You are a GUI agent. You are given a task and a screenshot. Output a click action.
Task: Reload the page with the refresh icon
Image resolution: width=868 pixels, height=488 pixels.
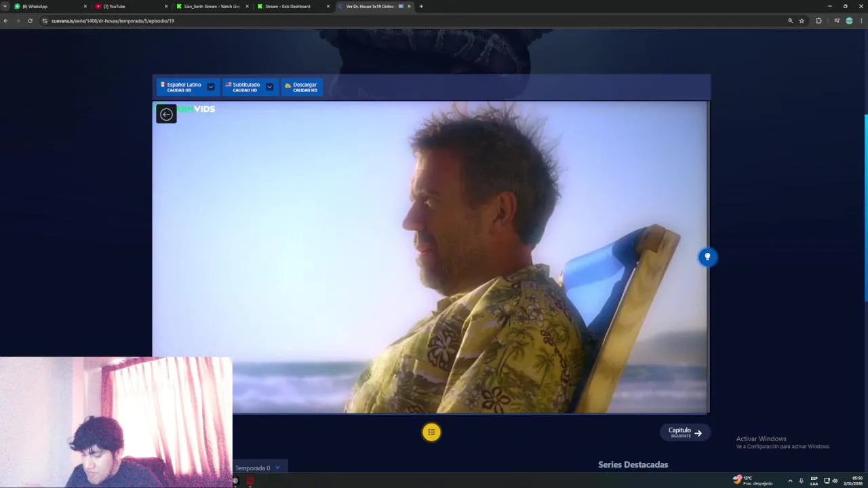pos(30,21)
